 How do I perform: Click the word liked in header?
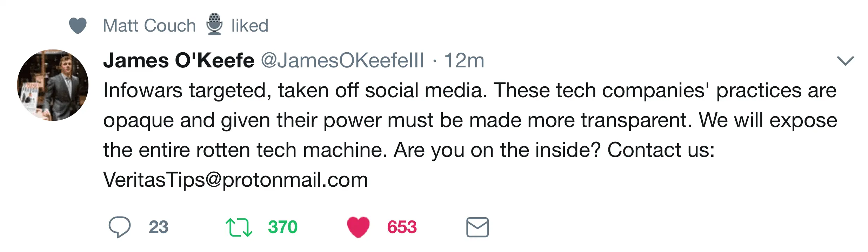tap(250, 26)
